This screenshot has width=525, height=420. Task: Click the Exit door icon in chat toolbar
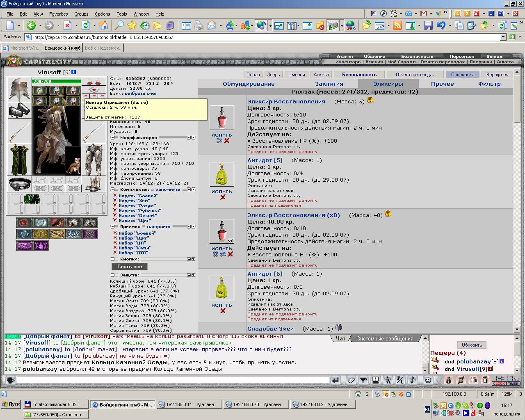coord(486,380)
